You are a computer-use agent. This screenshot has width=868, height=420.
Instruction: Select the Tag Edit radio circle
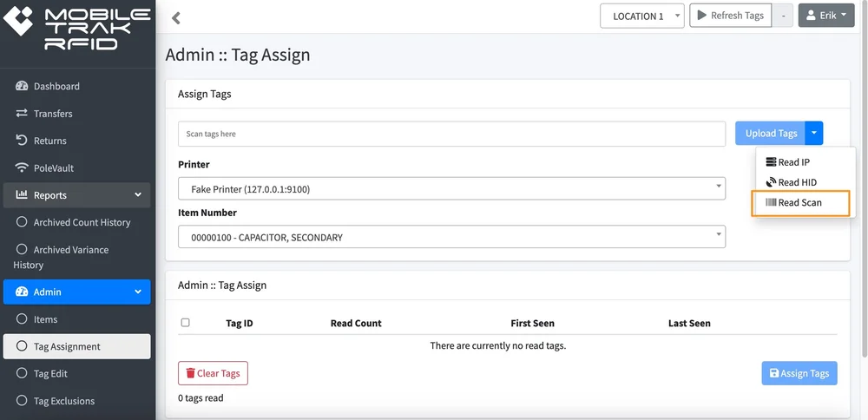click(22, 373)
